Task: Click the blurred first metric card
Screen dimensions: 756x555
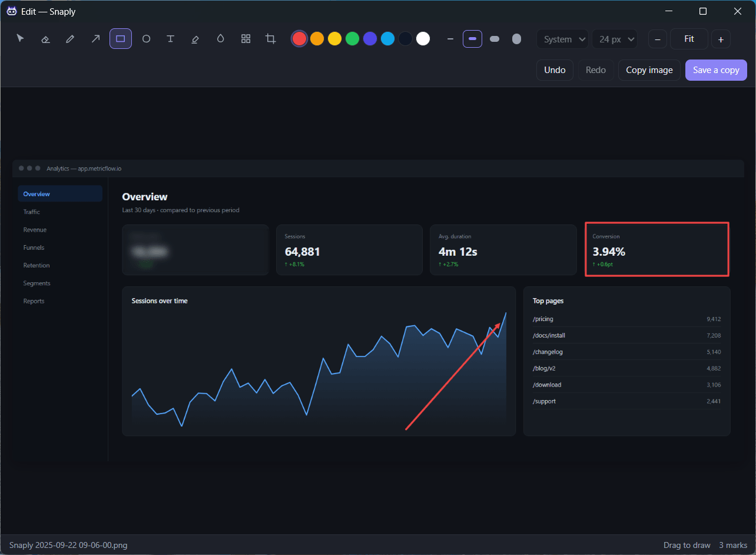Action: point(195,250)
